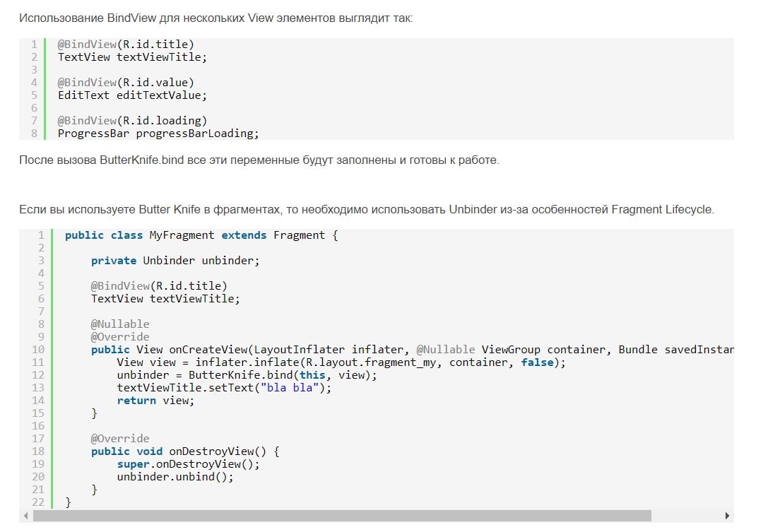Click the line "public void onDestroyView() {"

pos(185,452)
